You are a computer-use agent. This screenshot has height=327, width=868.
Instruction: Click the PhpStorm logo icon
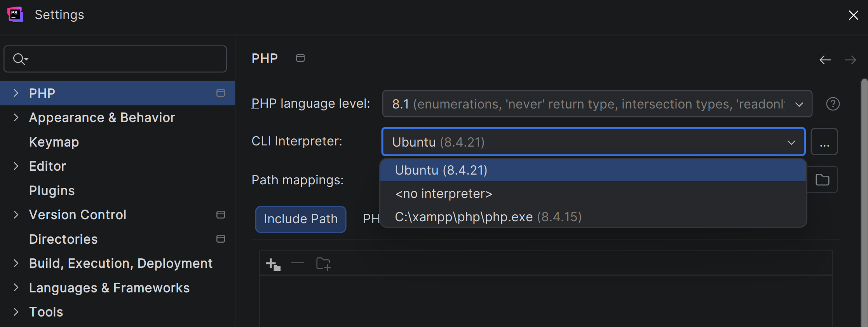tap(15, 14)
